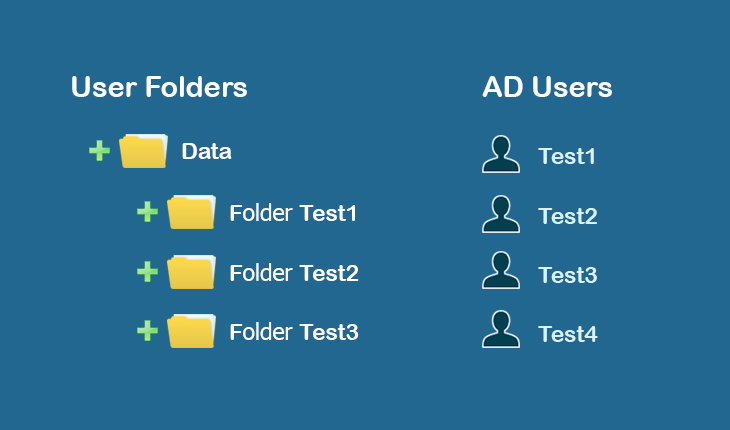This screenshot has width=730, height=430.
Task: Expand the Data folder with plus sign
Action: point(99,151)
